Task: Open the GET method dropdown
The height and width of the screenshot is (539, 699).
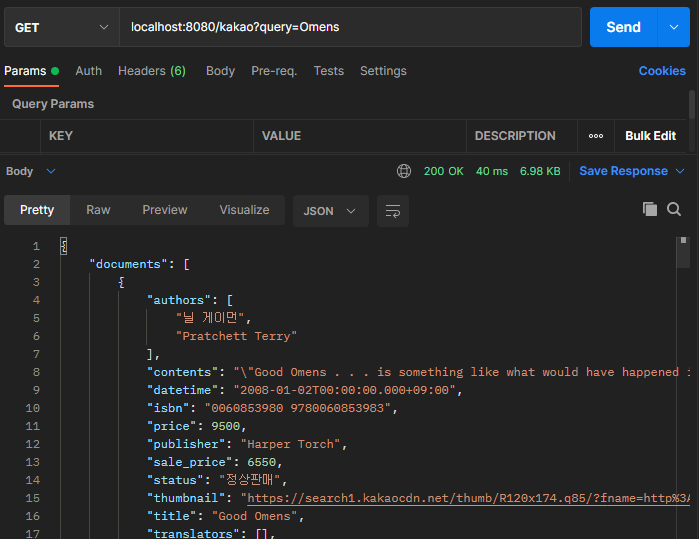Action: (62, 27)
